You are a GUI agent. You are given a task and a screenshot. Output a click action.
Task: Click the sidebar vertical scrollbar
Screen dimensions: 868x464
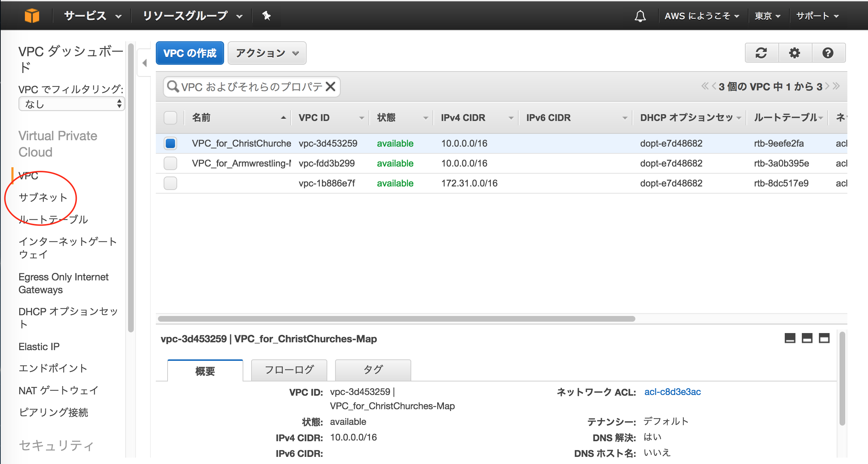(x=131, y=188)
